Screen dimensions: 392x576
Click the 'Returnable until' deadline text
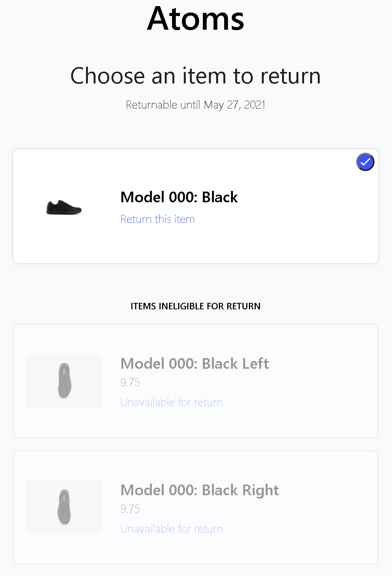pos(196,105)
